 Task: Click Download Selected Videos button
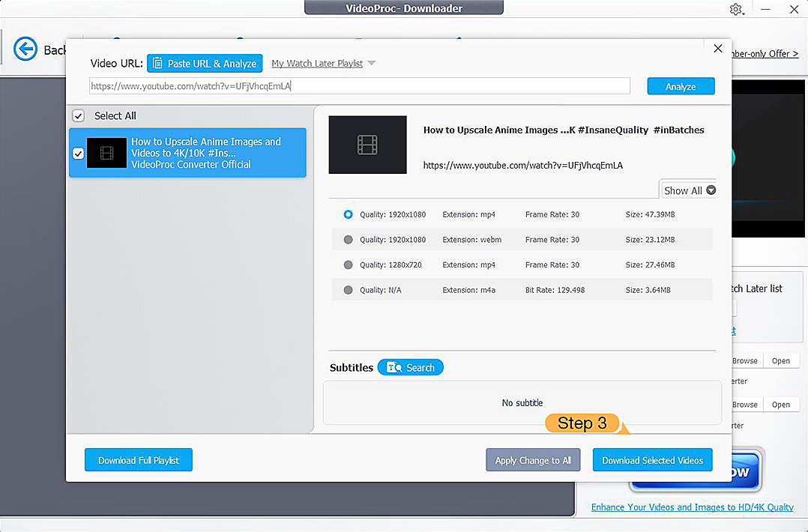tap(652, 460)
